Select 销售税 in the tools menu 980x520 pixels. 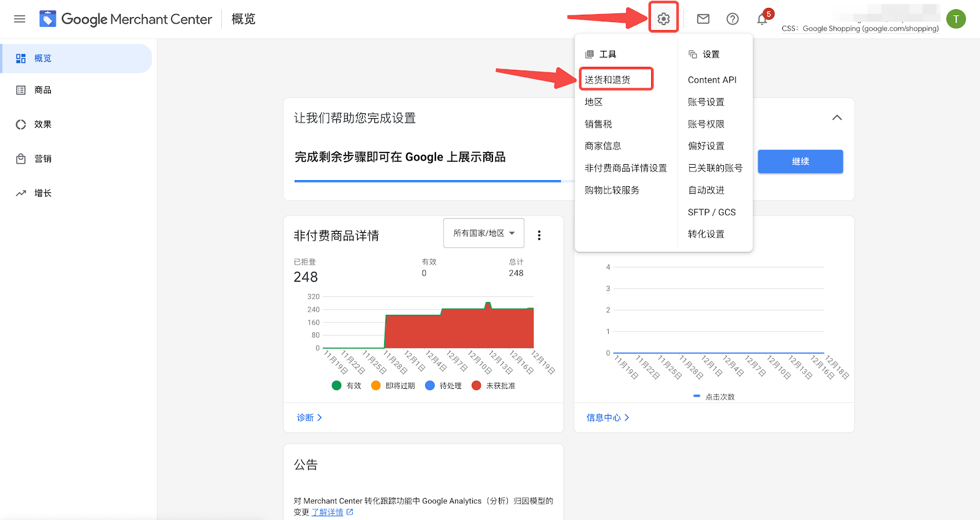click(598, 124)
